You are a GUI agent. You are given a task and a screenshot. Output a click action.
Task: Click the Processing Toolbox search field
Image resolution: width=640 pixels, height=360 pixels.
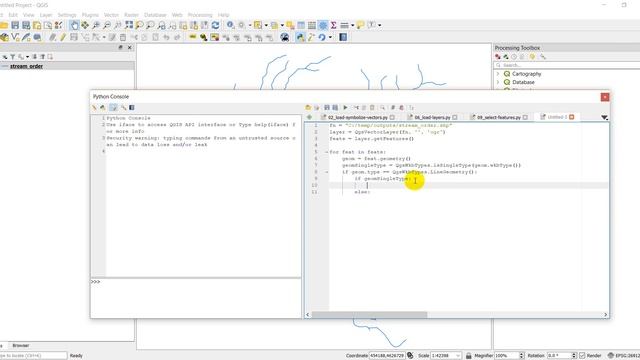pos(567,65)
